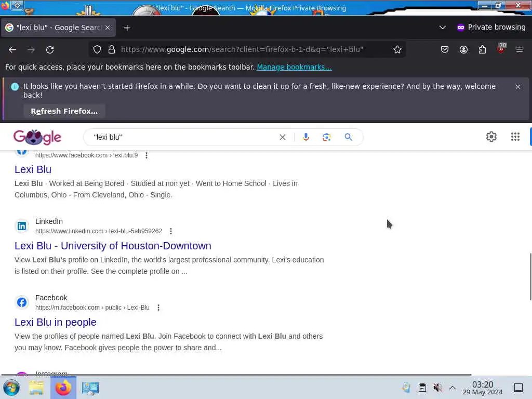Open the Windows Start menu
The height and width of the screenshot is (399, 532).
[11, 388]
